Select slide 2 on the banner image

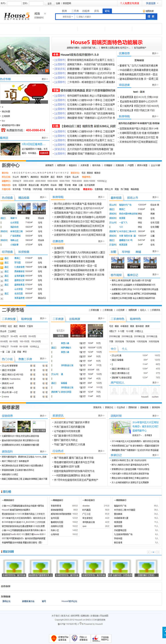(x=47, y=71)
